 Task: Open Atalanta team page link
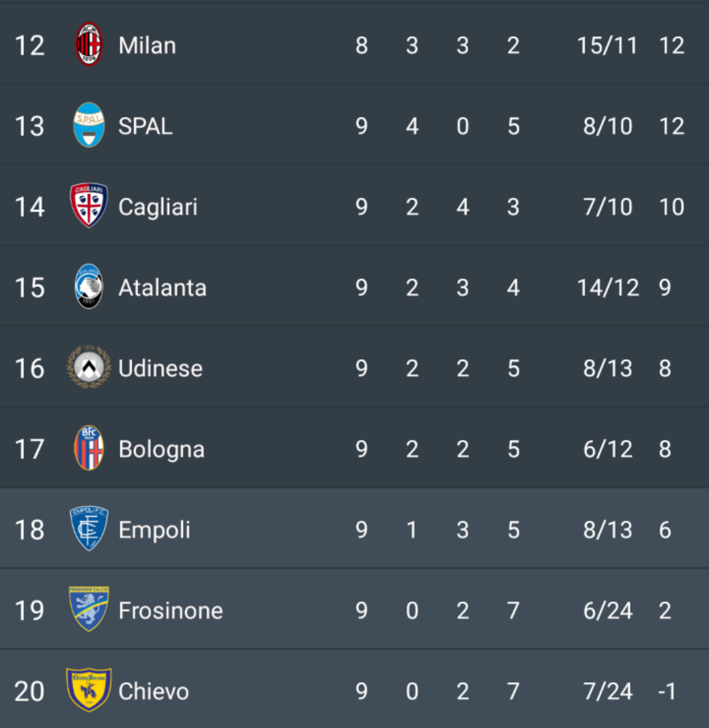162,288
